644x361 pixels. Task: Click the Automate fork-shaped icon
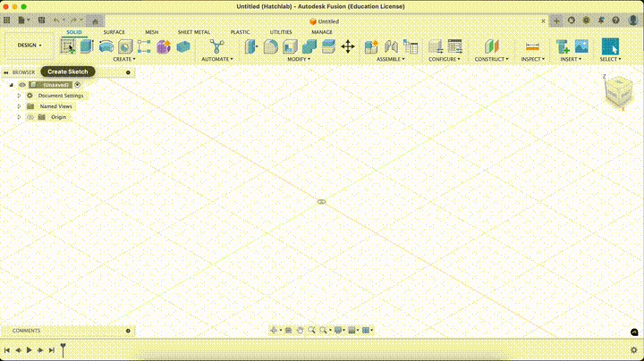coord(216,46)
